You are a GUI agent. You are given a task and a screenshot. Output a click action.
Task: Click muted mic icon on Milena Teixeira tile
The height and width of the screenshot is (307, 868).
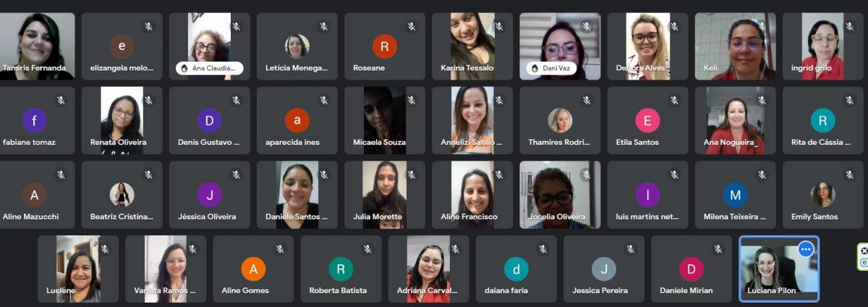(x=762, y=174)
